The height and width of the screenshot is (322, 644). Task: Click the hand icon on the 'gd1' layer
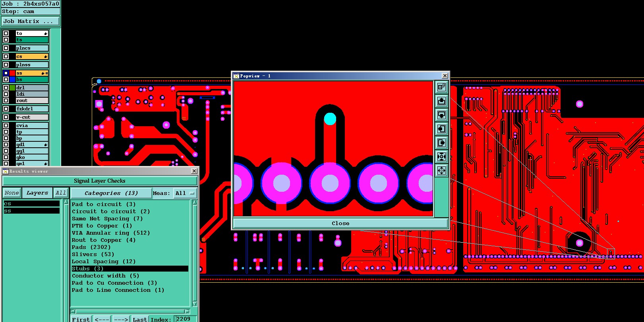[46, 145]
